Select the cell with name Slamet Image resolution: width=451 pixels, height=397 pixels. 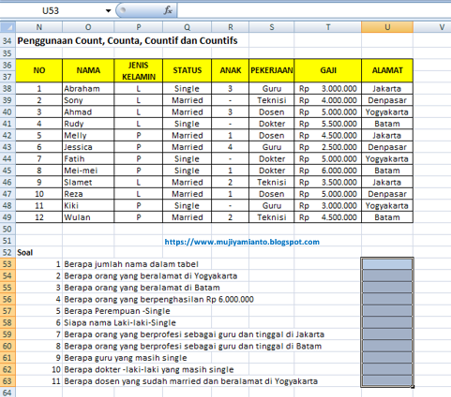[x=88, y=182]
